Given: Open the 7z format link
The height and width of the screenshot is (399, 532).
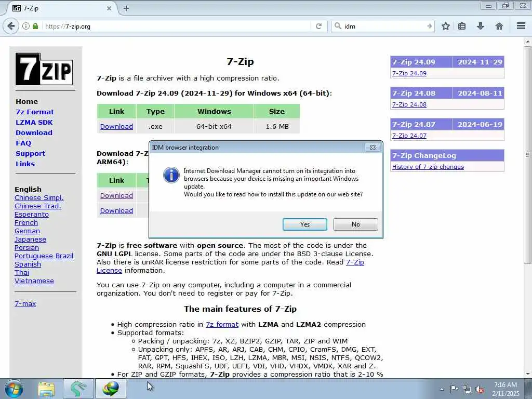Looking at the screenshot, I should click(222, 324).
